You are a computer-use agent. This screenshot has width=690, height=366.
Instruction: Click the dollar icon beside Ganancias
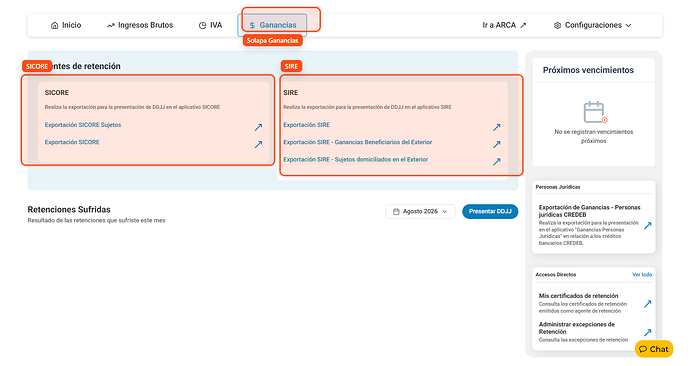pos(252,26)
